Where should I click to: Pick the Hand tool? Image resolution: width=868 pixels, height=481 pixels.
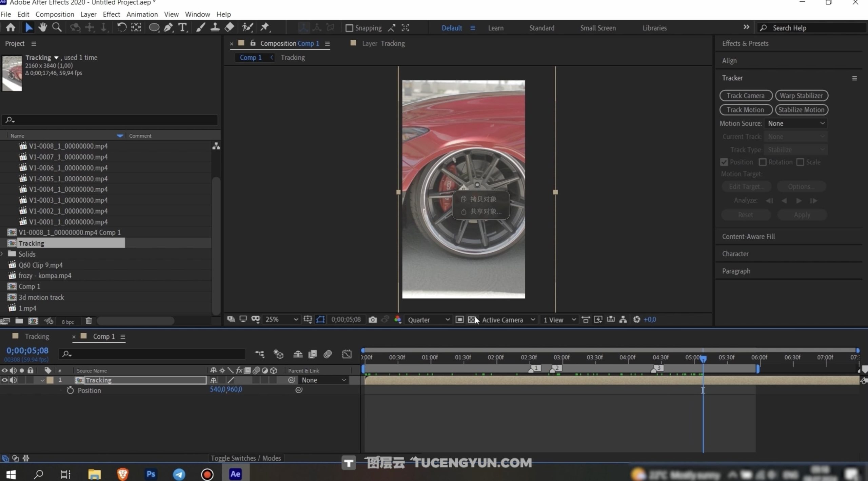coord(42,27)
